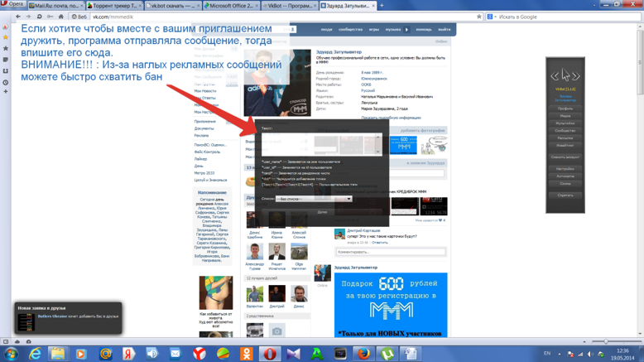Open Odnoklassniki orange taskbar icon
Image resolution: width=644 pixels, height=362 pixels.
click(x=247, y=354)
